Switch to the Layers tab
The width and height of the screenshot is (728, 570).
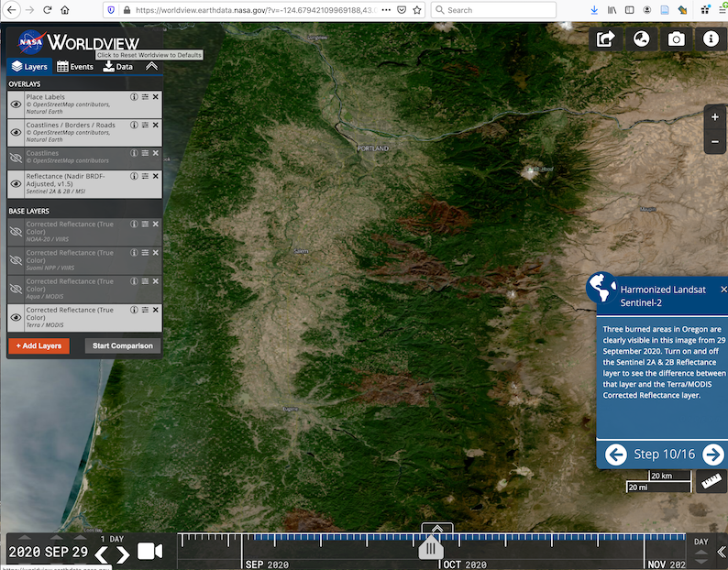point(29,66)
